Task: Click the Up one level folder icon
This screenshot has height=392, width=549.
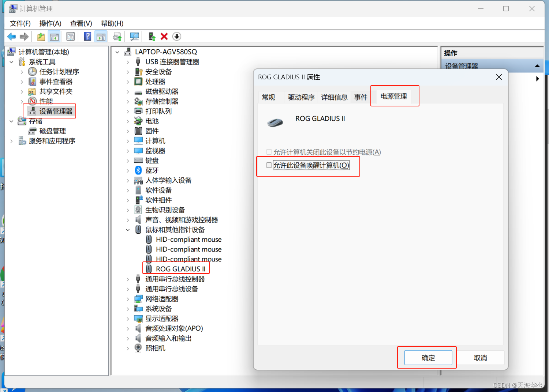Action: tap(41, 37)
